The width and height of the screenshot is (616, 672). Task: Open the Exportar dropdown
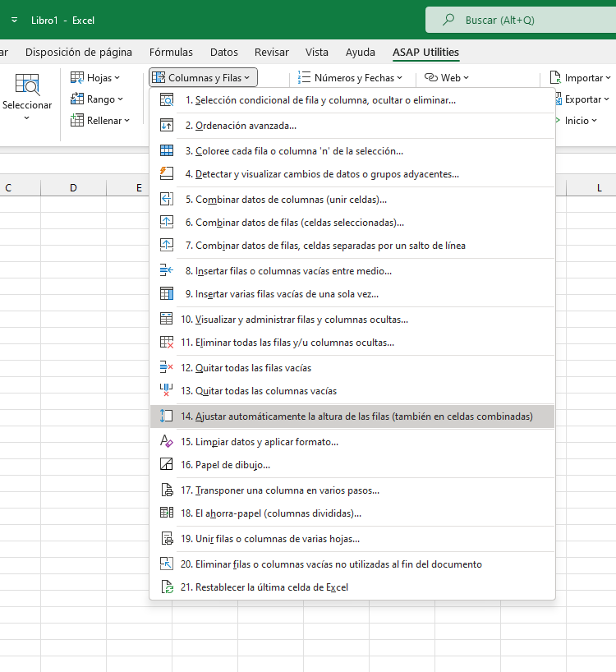click(x=582, y=99)
